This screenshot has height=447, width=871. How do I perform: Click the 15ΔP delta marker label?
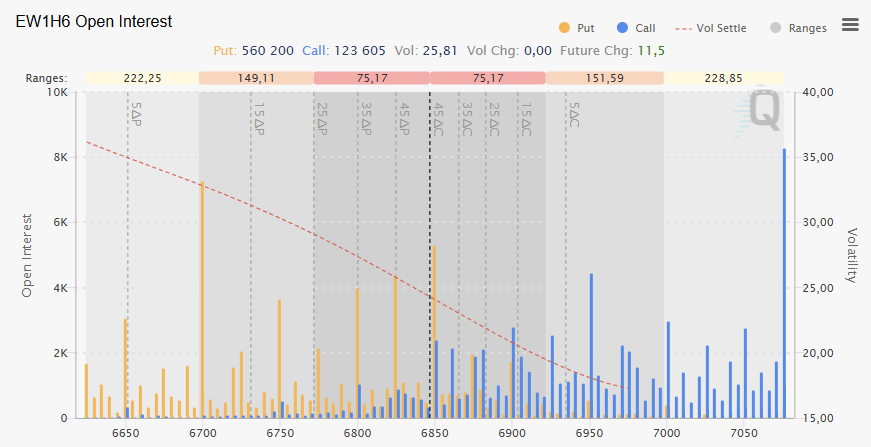point(258,119)
